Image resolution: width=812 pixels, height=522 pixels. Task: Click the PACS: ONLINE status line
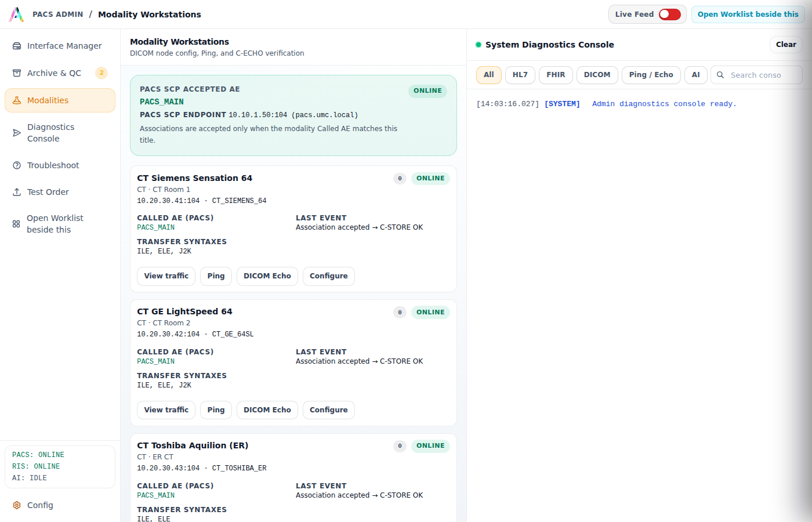click(x=38, y=455)
